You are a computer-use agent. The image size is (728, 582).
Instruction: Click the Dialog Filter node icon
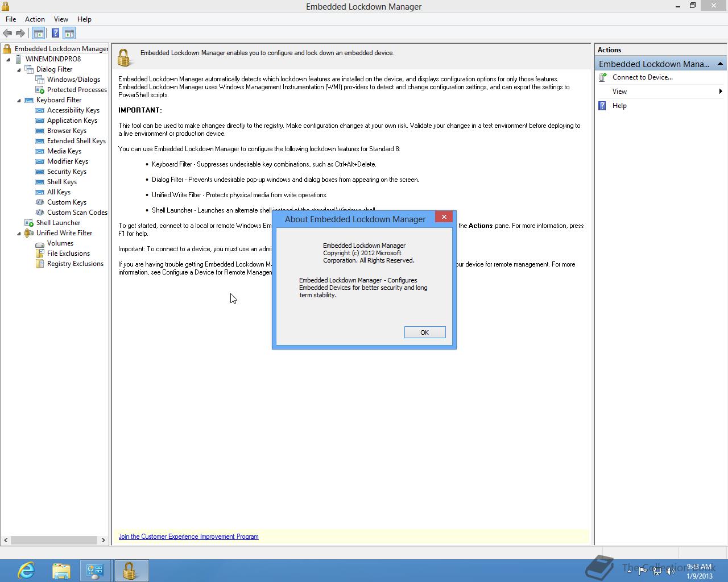click(x=29, y=69)
